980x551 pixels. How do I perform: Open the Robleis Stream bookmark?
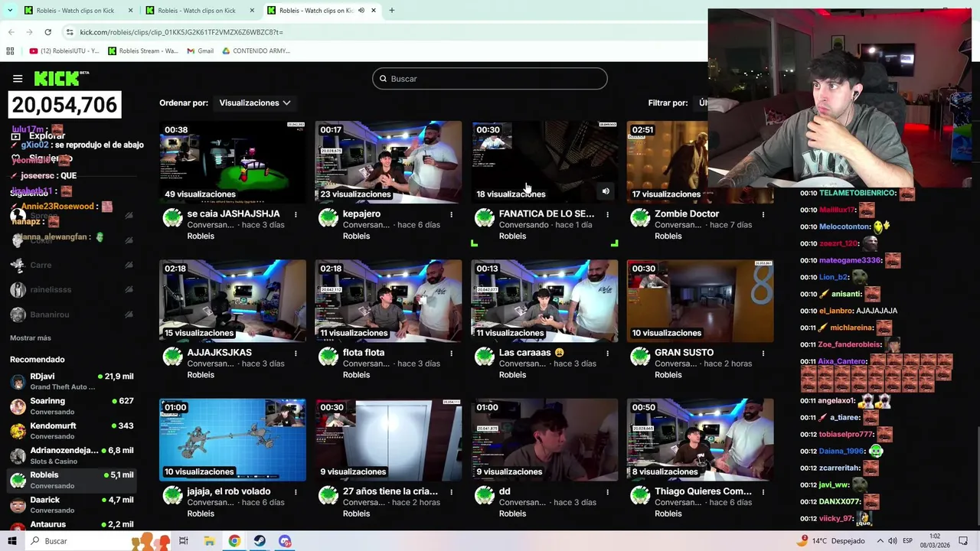click(144, 51)
